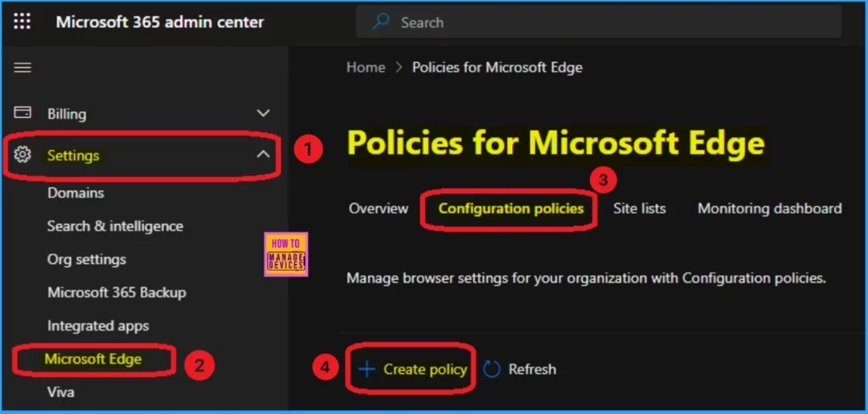This screenshot has height=414, width=868.
Task: Open Org settings in navigation
Action: [x=87, y=260]
